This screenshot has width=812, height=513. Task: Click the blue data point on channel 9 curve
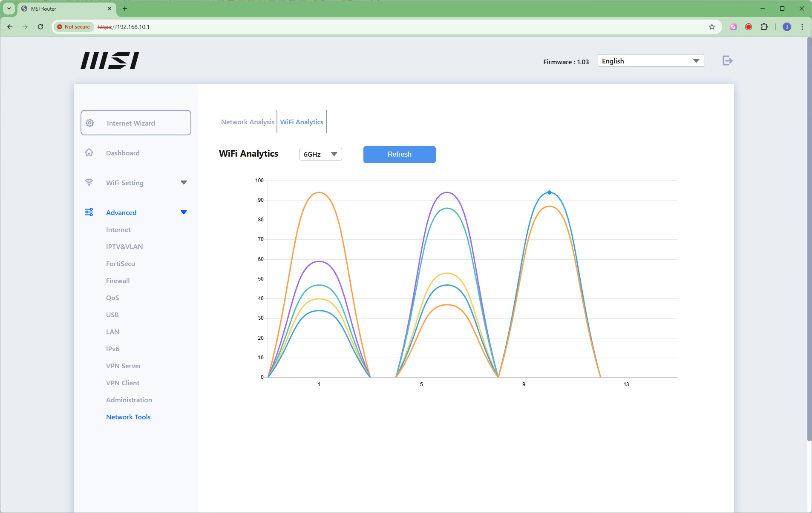[549, 192]
